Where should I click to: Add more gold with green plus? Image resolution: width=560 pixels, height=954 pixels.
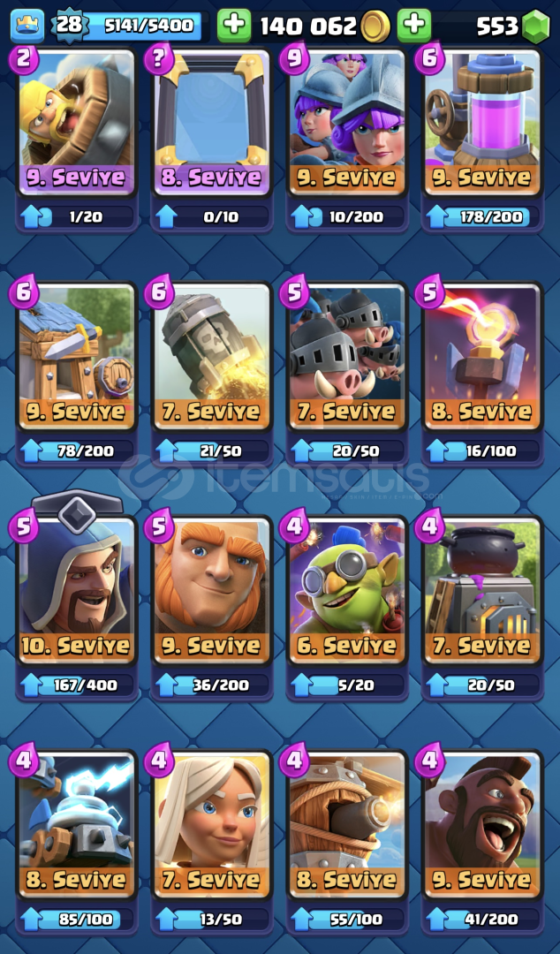coord(234,26)
